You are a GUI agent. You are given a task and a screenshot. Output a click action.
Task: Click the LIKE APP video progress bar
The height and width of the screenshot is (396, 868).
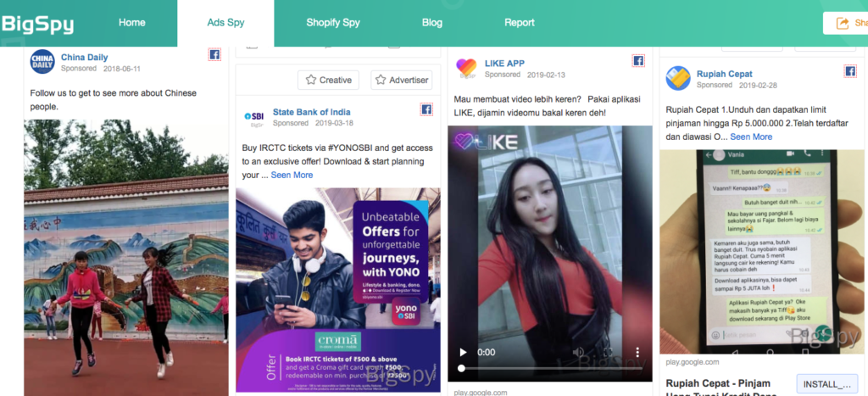coord(551,368)
